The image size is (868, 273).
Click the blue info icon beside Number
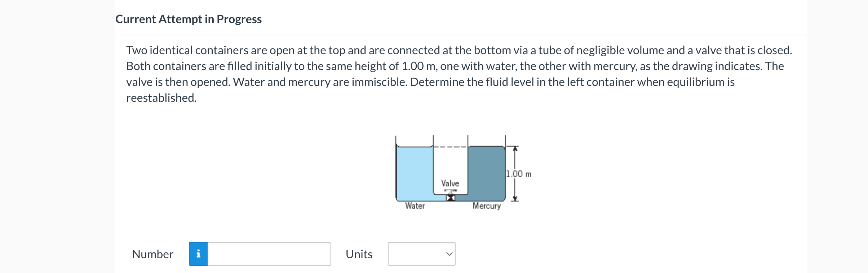click(199, 254)
